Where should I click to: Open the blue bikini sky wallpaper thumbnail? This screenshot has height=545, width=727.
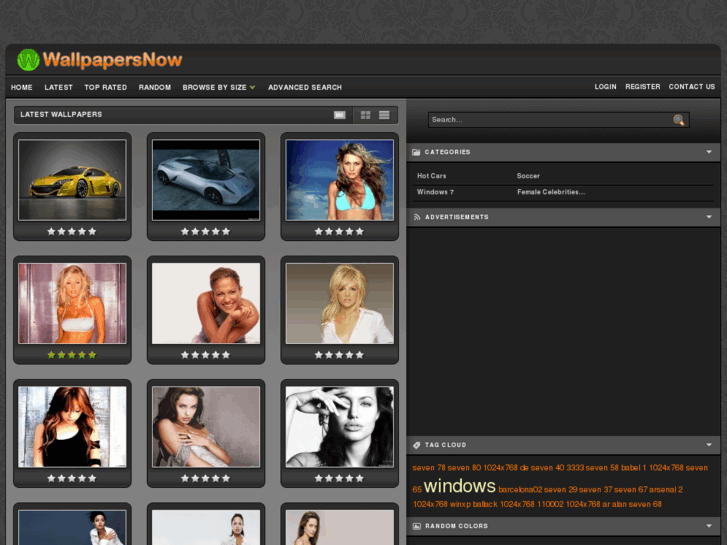[339, 180]
